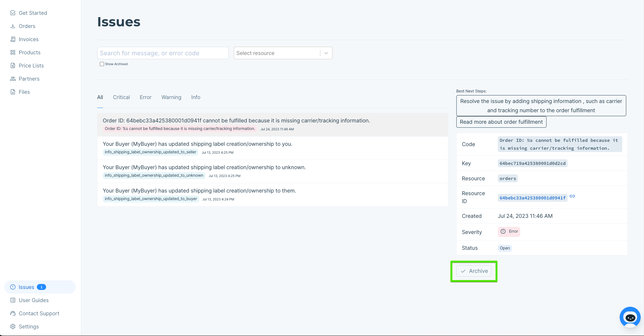Image resolution: width=644 pixels, height=336 pixels.
Task: Click the Contact Support headset icon
Action: pyautogui.click(x=13, y=313)
